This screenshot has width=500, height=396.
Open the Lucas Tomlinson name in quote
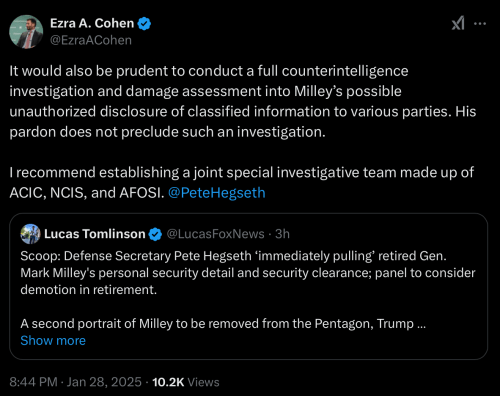[x=95, y=234]
